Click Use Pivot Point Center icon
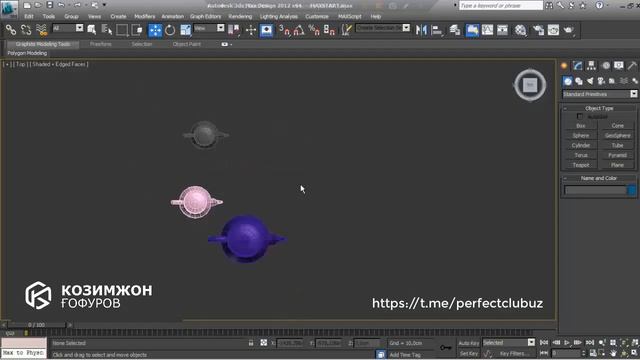 pos(234,30)
